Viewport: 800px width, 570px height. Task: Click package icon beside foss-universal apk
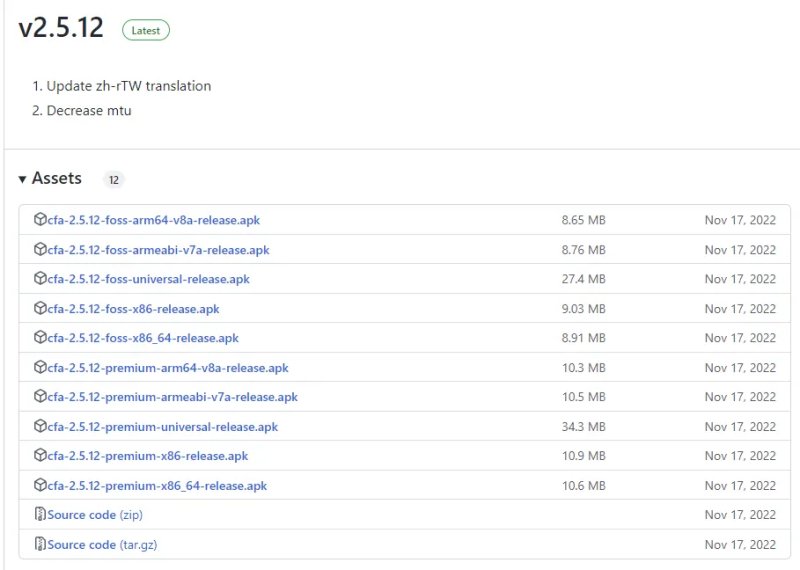click(40, 278)
